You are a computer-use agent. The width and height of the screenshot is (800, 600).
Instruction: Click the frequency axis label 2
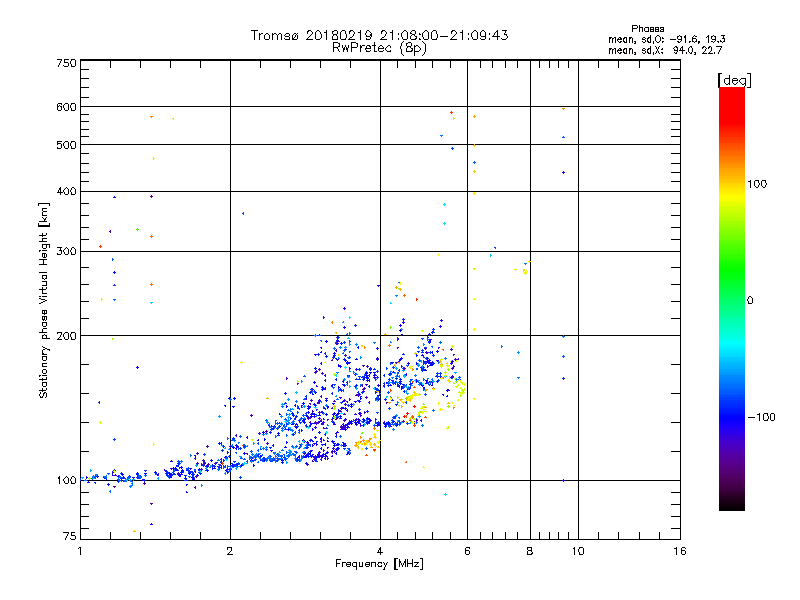[230, 551]
